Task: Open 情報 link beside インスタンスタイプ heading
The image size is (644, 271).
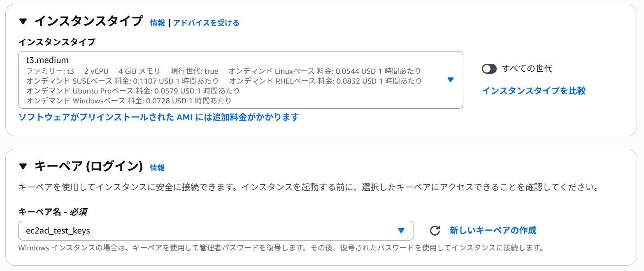Action: pyautogui.click(x=158, y=23)
